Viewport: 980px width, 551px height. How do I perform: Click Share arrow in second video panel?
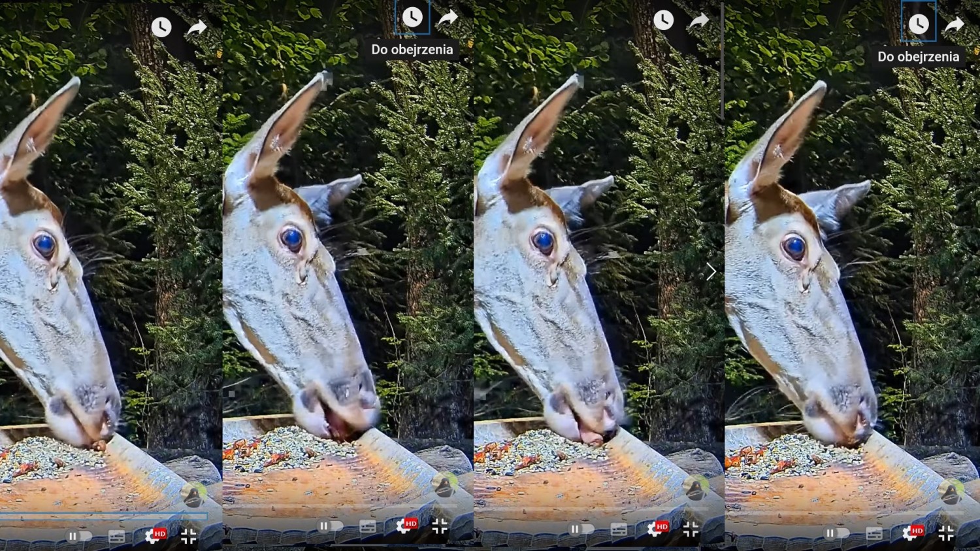(448, 18)
